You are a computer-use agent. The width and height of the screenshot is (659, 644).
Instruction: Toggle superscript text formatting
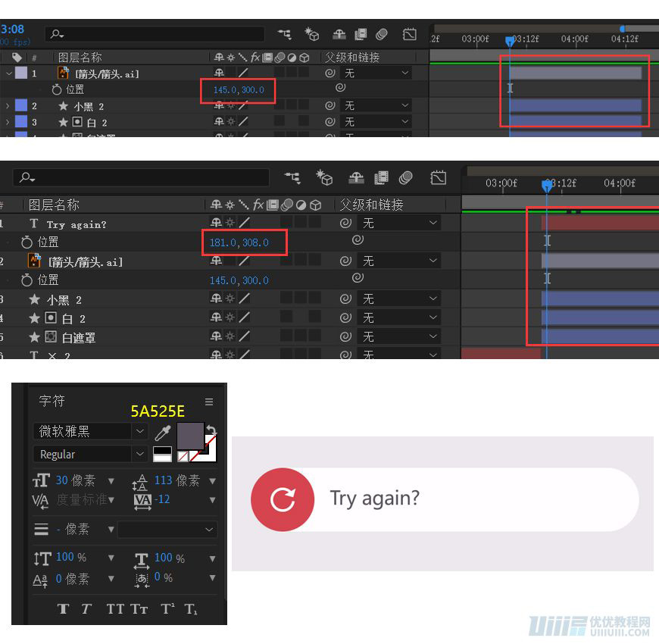coord(166,608)
